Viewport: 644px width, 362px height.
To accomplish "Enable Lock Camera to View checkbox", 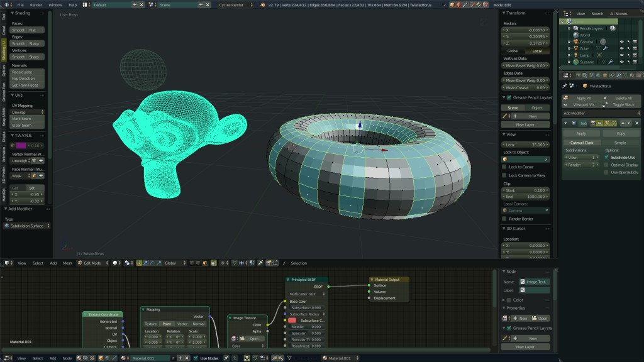I will 504,175.
